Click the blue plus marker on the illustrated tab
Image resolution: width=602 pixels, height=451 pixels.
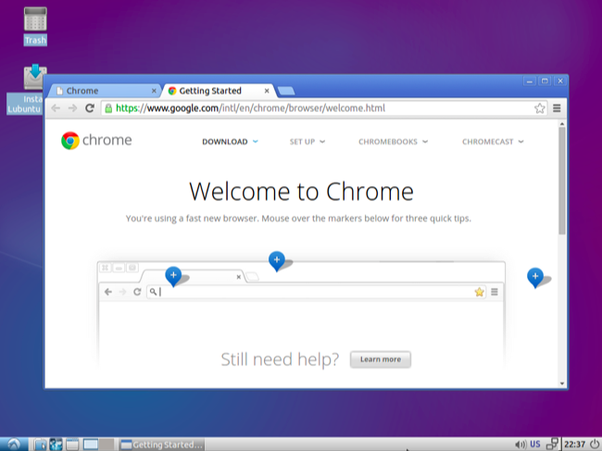(x=173, y=276)
